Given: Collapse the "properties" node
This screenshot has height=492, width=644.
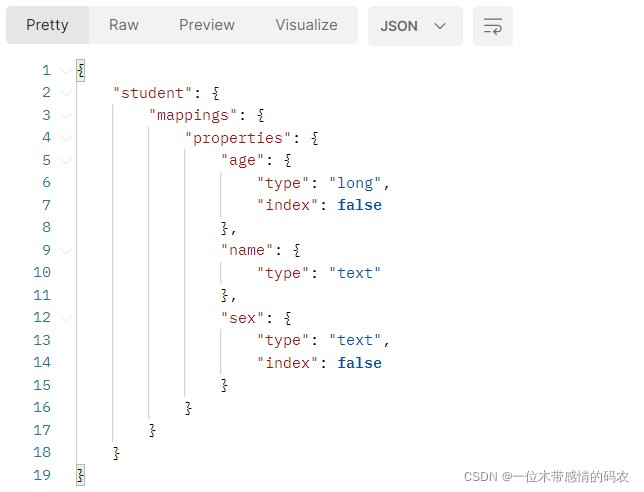Looking at the screenshot, I should click(66, 138).
